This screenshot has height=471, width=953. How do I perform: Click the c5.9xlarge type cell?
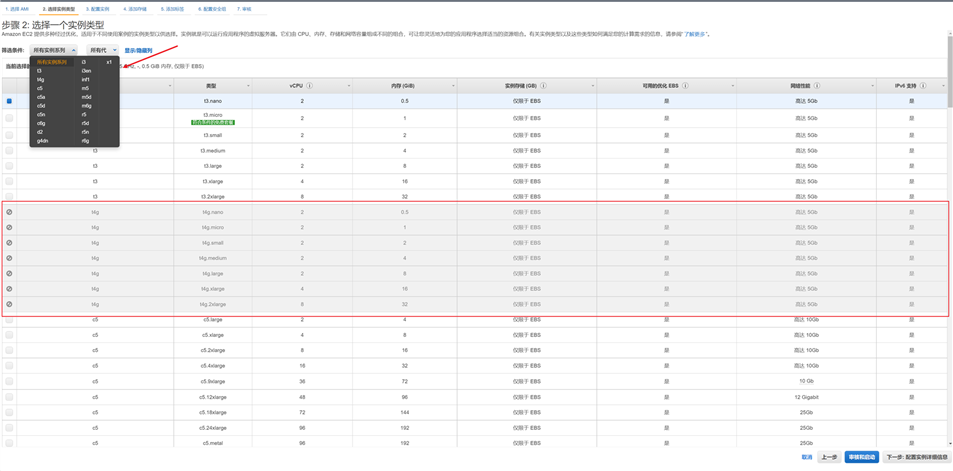(213, 381)
